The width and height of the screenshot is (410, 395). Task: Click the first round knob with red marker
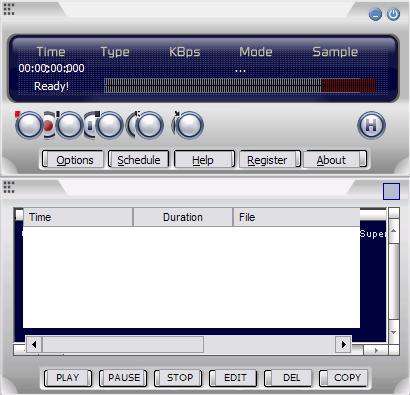(x=29, y=125)
